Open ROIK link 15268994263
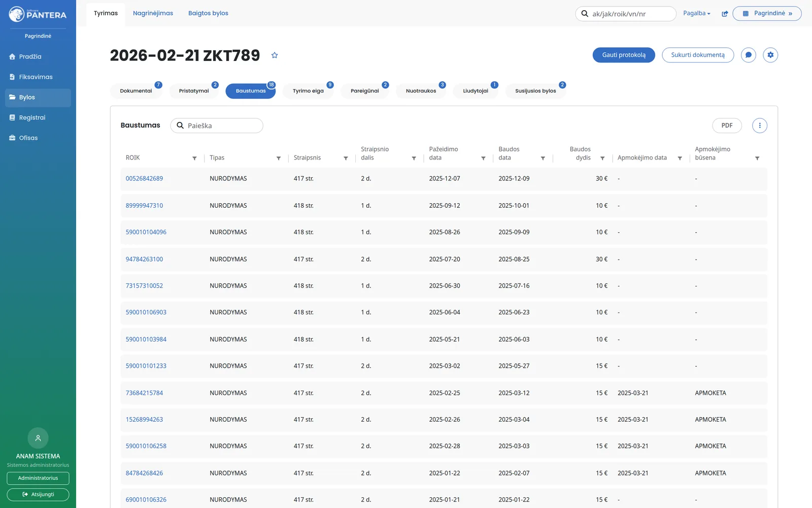 [145, 420]
